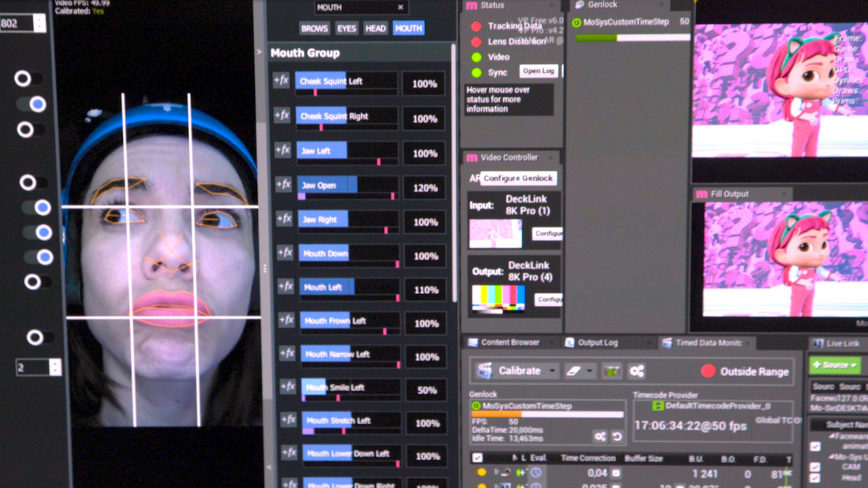Show the EYES group

tap(347, 28)
